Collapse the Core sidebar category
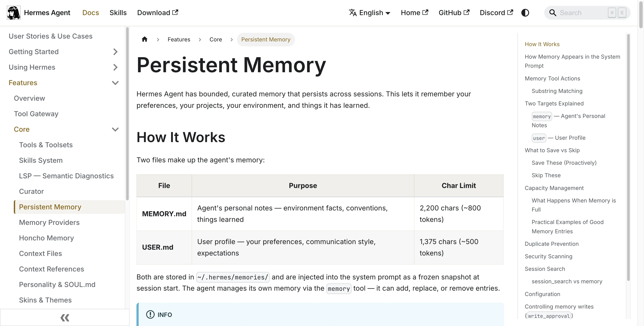Screen dimensions: 644x326 tap(115, 129)
